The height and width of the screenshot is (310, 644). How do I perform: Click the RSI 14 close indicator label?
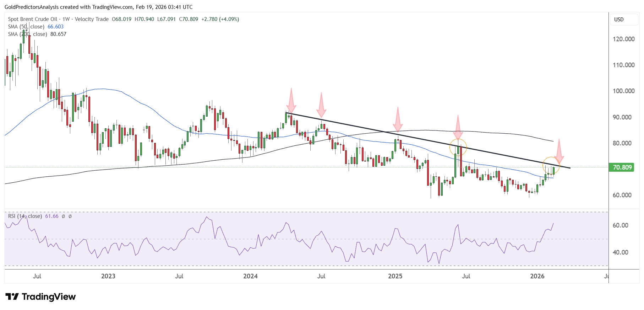pyautogui.click(x=25, y=216)
